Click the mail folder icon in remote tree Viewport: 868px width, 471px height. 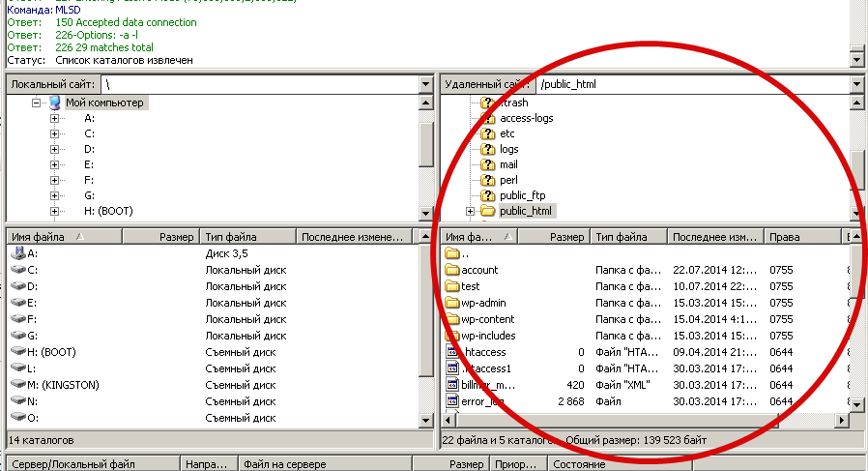pos(487,164)
